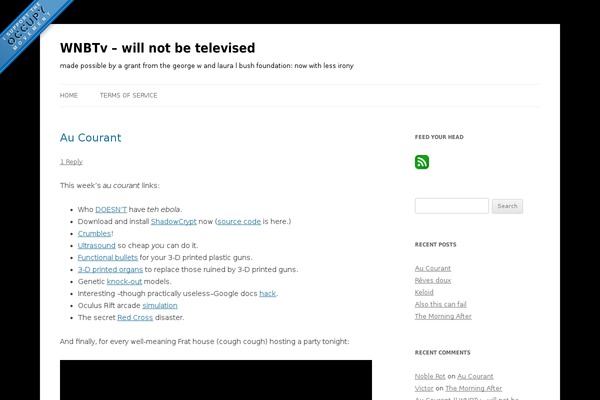
Task: Open Au Courant under Recent Posts
Action: coord(433,268)
